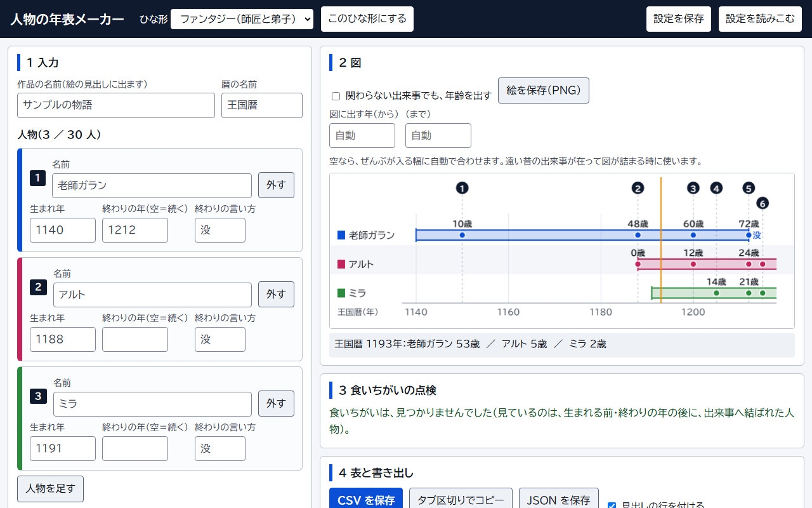
Task: Click the 10歳 dot on 老師ガラン's bar
Action: click(x=462, y=235)
